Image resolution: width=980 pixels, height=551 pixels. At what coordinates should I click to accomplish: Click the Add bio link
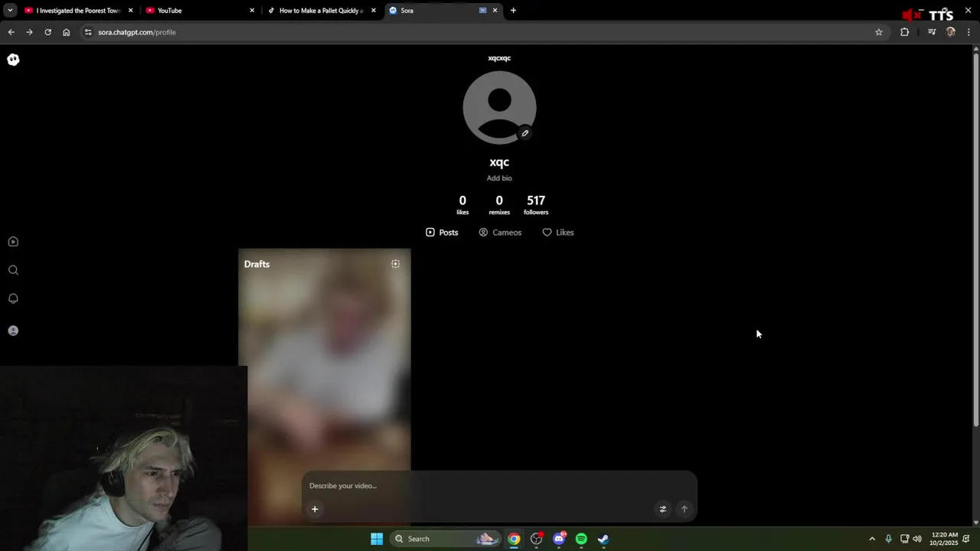pyautogui.click(x=499, y=178)
